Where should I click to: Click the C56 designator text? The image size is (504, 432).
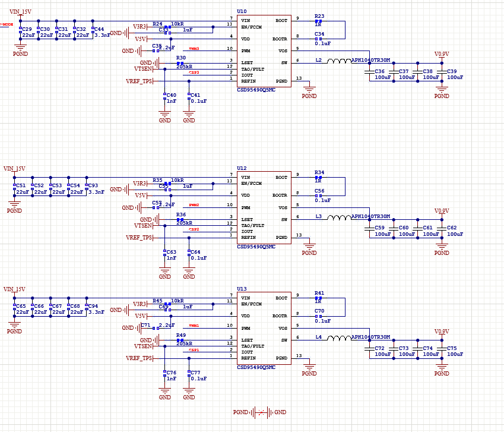[x=319, y=191]
